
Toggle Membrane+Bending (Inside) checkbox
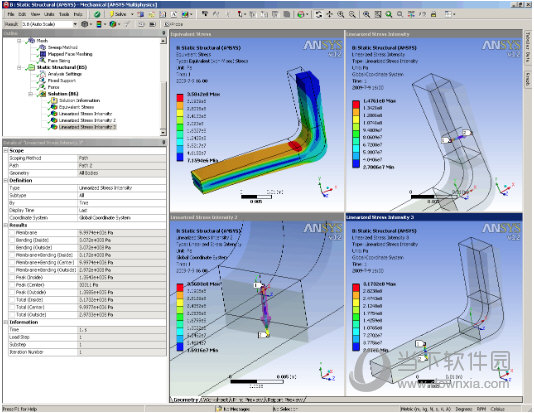click(12, 255)
